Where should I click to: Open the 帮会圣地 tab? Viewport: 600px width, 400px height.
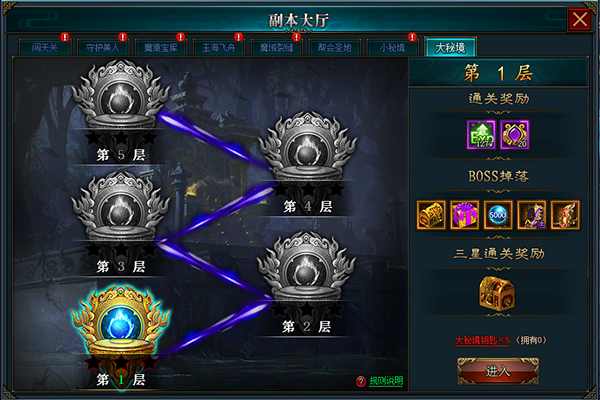[x=334, y=47]
